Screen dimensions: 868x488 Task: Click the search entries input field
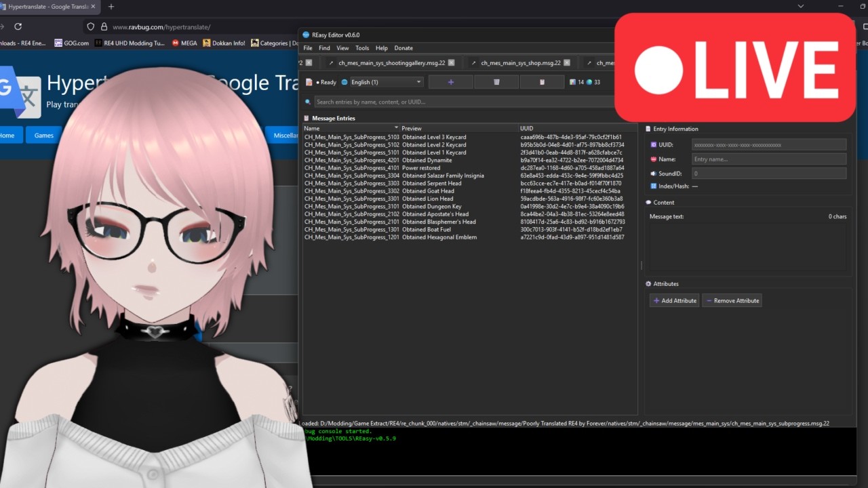(x=465, y=102)
